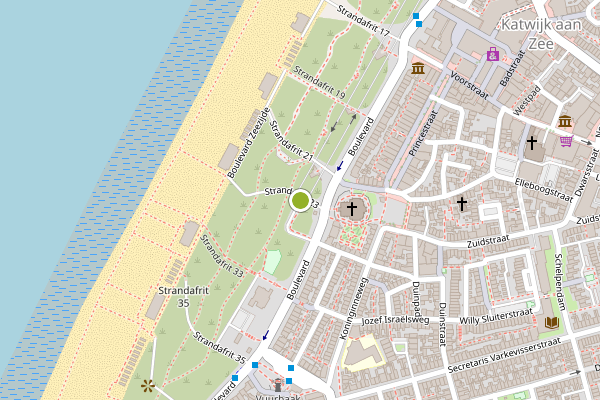Select the Koninginneweg street label
This screenshot has height=400, width=600.
coord(354,308)
